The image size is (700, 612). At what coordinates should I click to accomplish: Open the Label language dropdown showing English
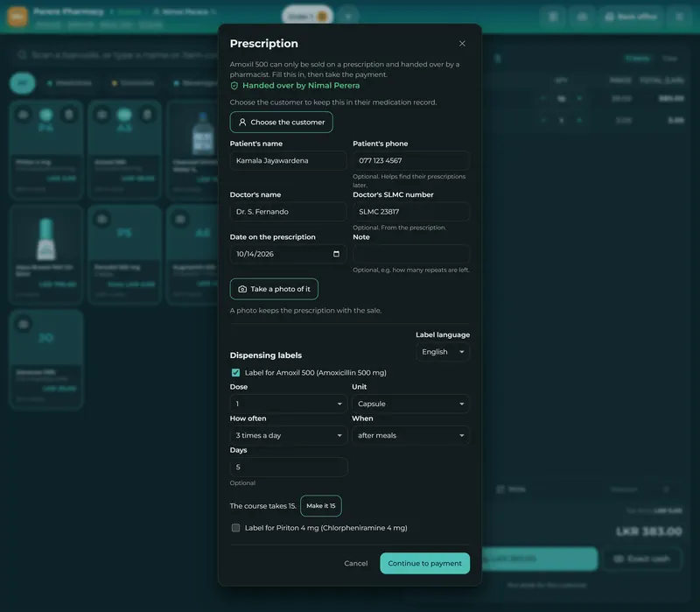click(443, 352)
